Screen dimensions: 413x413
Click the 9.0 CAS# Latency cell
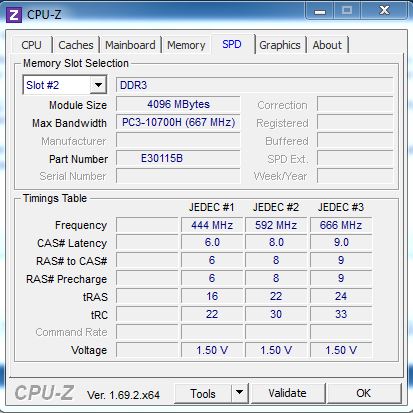pyautogui.click(x=341, y=242)
